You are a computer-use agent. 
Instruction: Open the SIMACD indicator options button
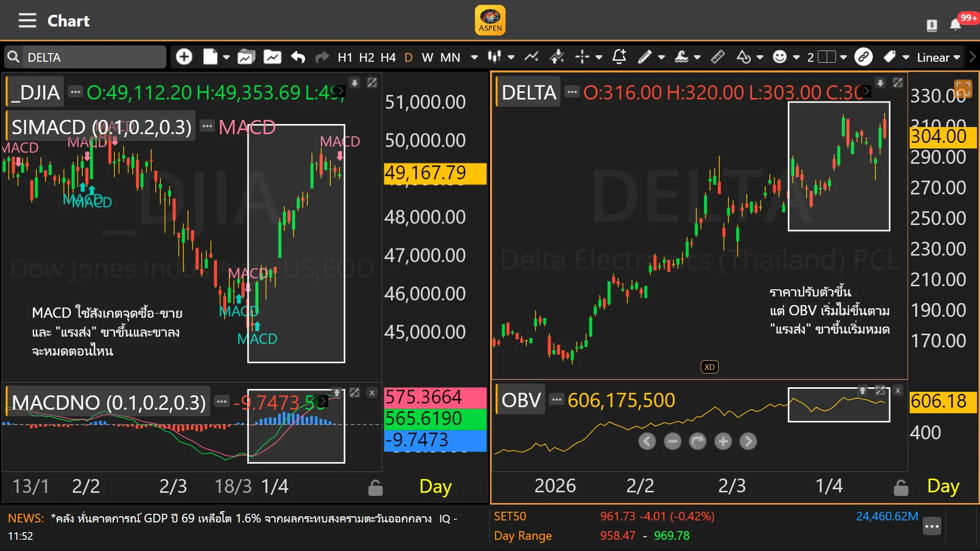[207, 126]
